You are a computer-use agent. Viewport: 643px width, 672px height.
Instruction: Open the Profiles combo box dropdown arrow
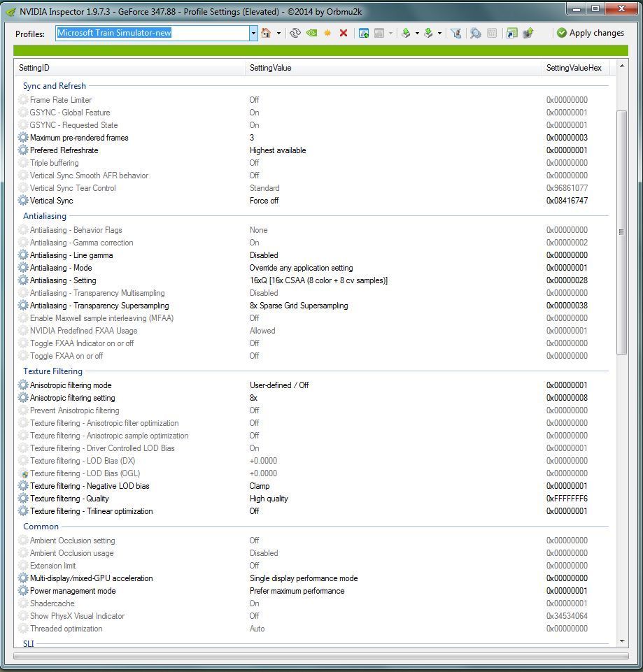coord(253,33)
